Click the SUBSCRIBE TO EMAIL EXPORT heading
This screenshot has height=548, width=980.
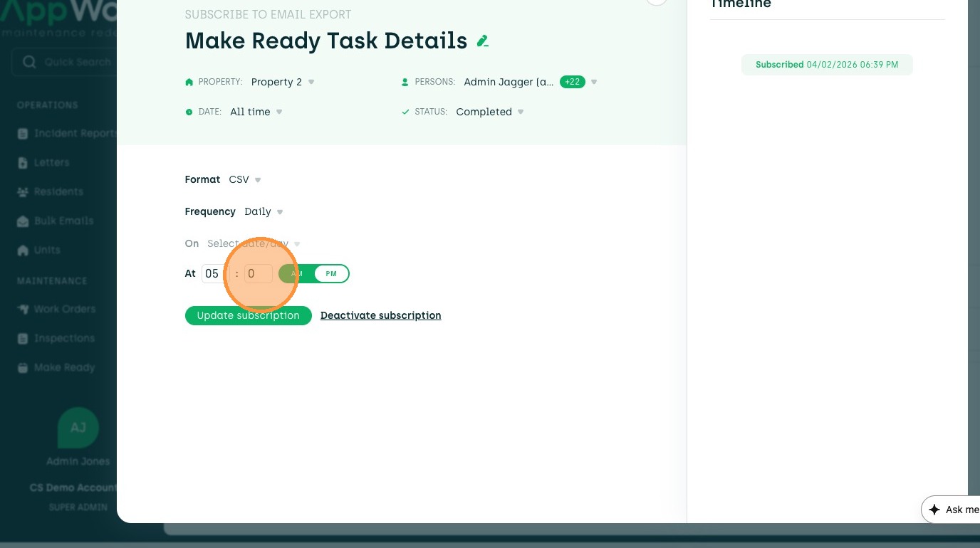tap(269, 14)
